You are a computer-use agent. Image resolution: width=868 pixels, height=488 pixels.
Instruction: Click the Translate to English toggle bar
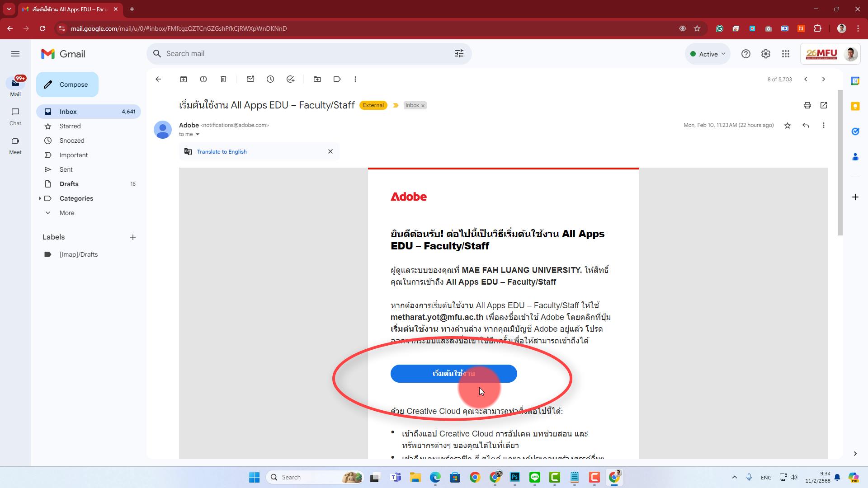click(222, 152)
